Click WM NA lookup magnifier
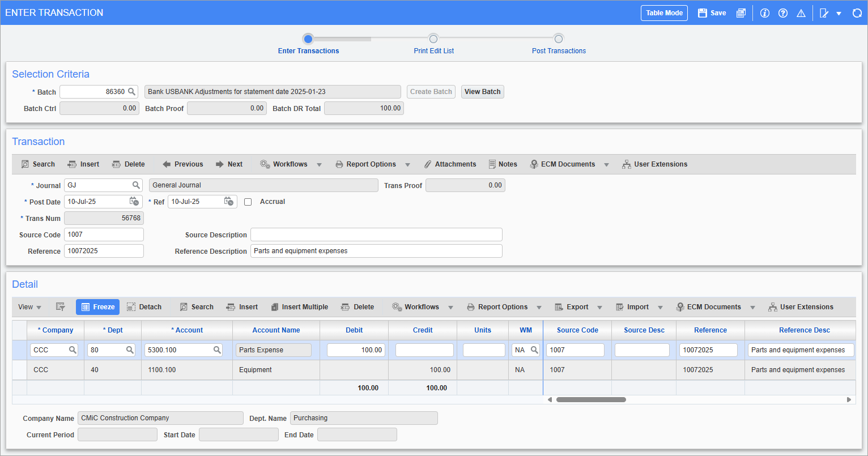Image resolution: width=868 pixels, height=456 pixels. pos(534,350)
